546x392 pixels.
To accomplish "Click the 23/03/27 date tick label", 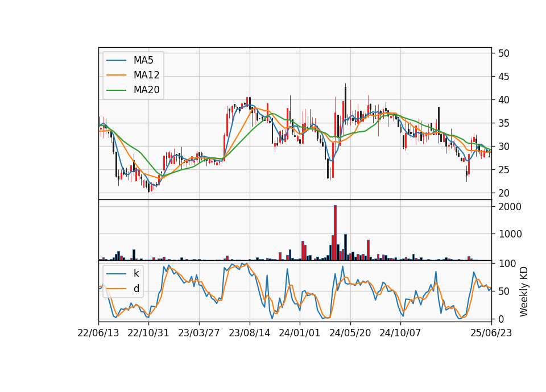I will tap(199, 333).
